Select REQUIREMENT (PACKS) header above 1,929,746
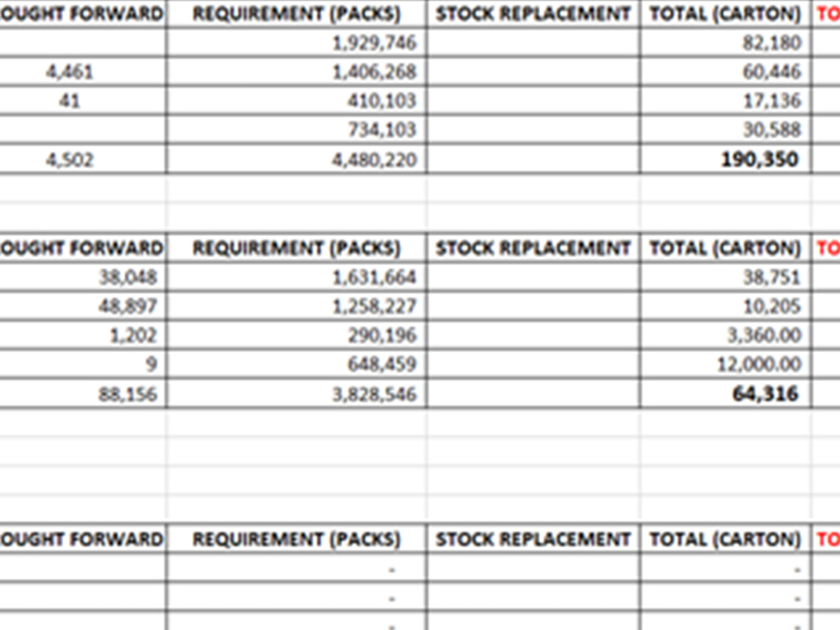Image resolution: width=840 pixels, height=630 pixels. (x=297, y=13)
